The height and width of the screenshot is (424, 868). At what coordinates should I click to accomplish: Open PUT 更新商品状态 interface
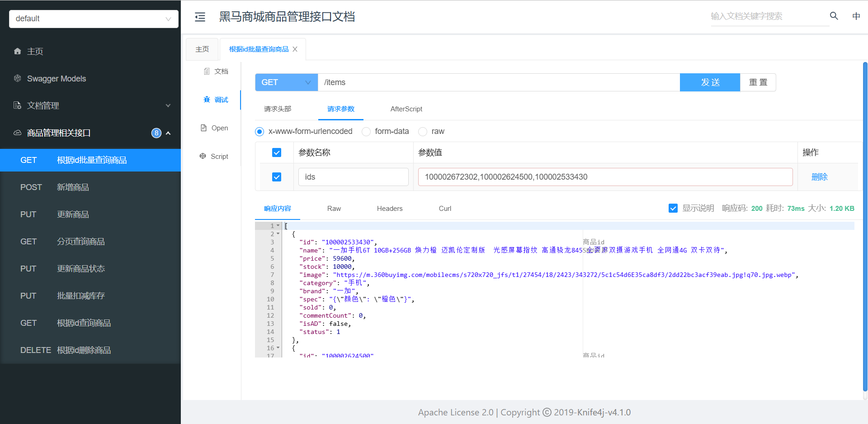pos(90,269)
